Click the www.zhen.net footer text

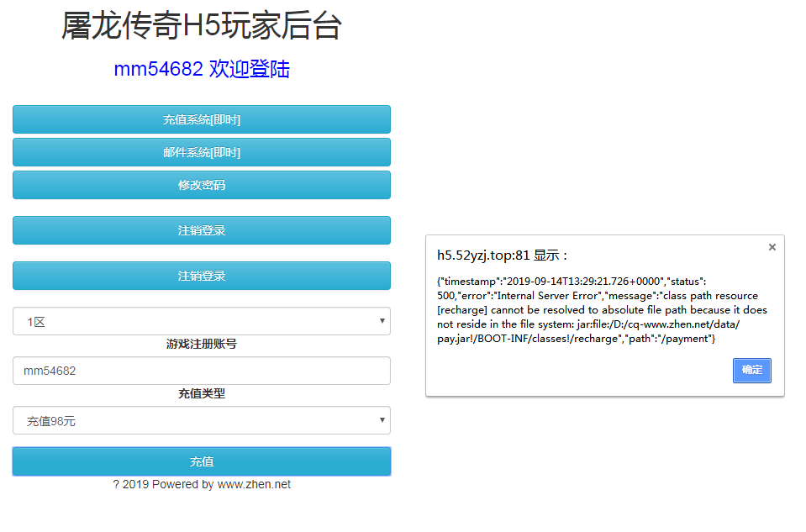point(254,485)
